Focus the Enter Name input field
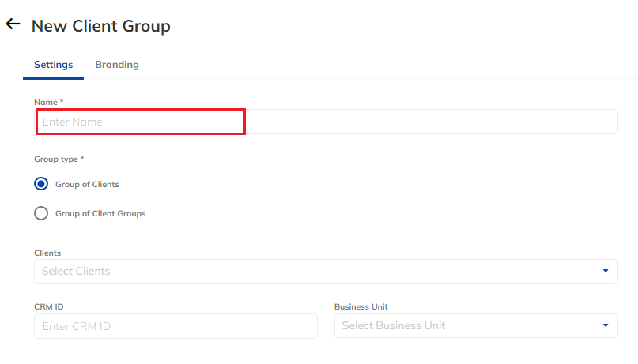The width and height of the screenshot is (638, 364). pos(326,122)
